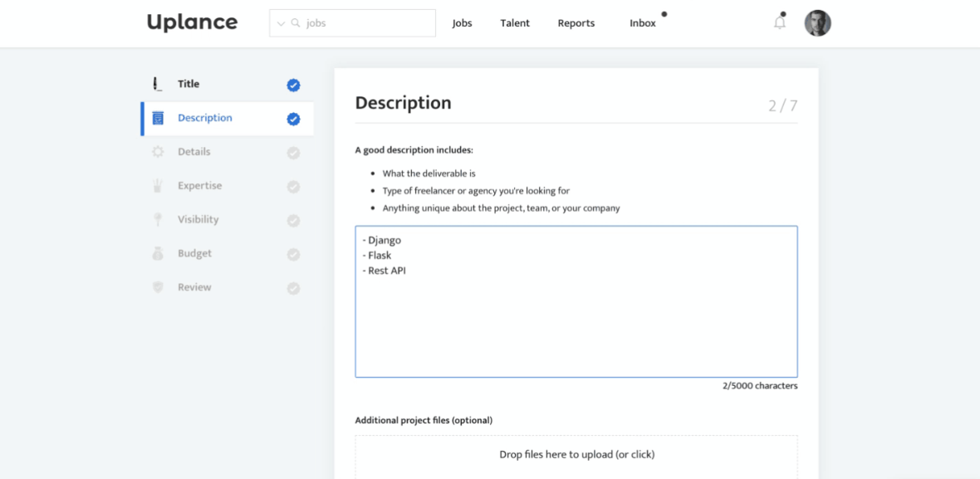Screen dimensions: 980x479
Task: Open the Talent menu
Action: [515, 23]
